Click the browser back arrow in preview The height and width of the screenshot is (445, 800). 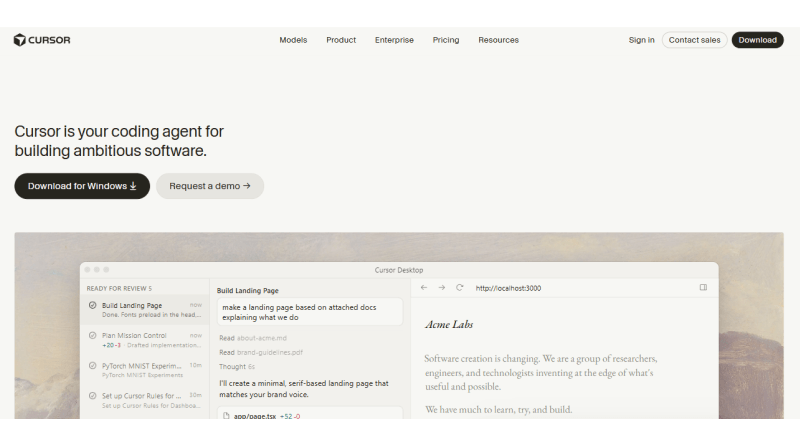pos(423,288)
